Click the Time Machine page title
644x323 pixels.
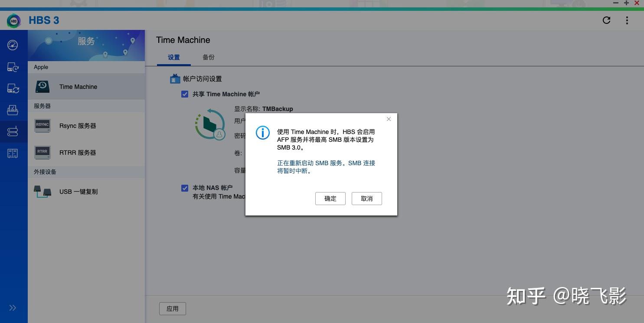point(183,40)
